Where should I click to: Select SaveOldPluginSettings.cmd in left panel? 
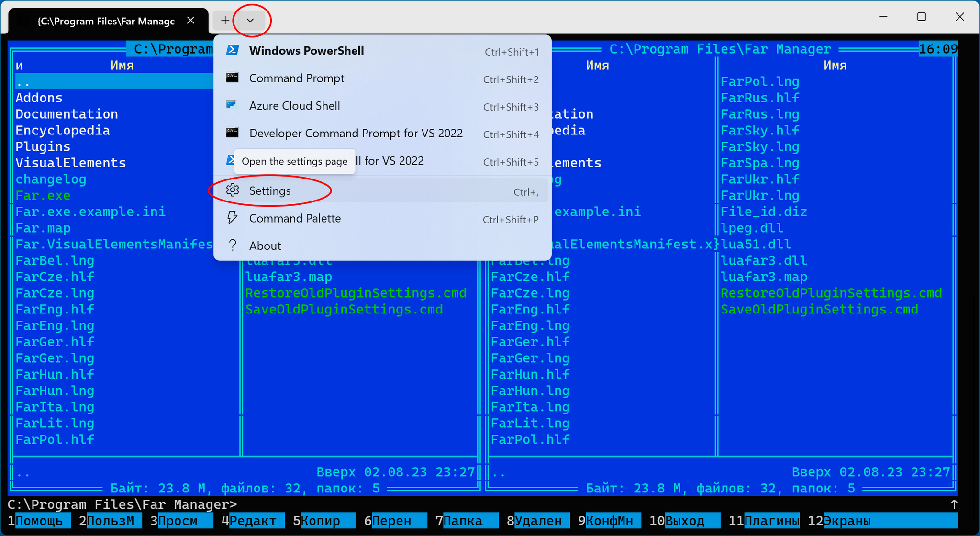coord(344,309)
